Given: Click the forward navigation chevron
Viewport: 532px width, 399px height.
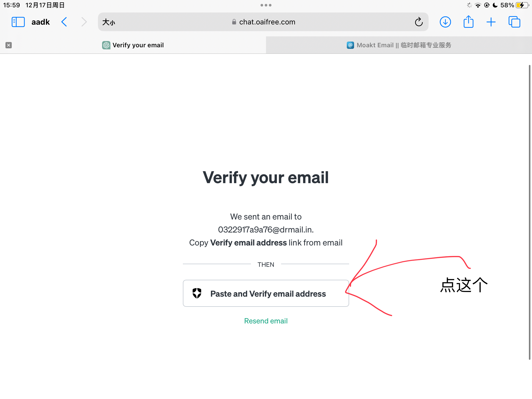Looking at the screenshot, I should 84,22.
